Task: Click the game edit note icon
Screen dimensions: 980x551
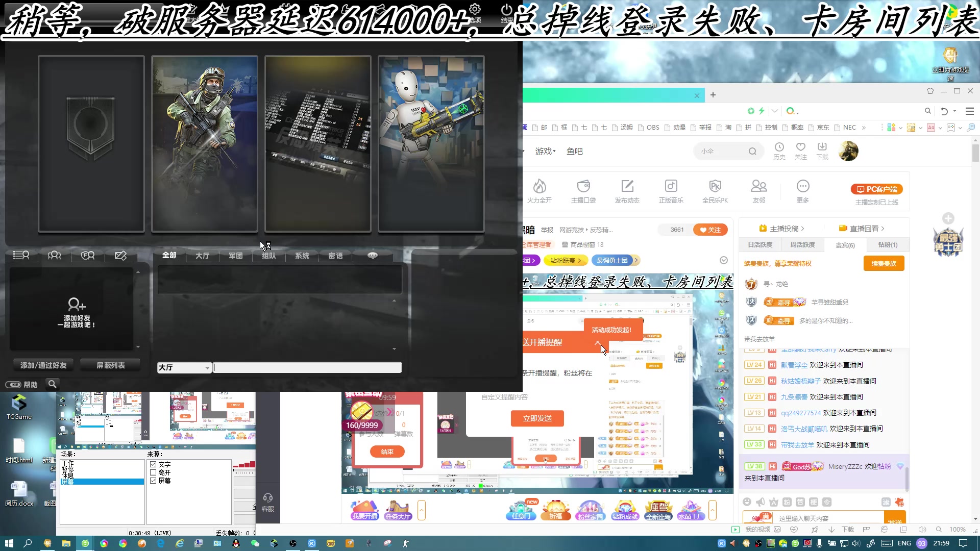Action: (x=120, y=255)
